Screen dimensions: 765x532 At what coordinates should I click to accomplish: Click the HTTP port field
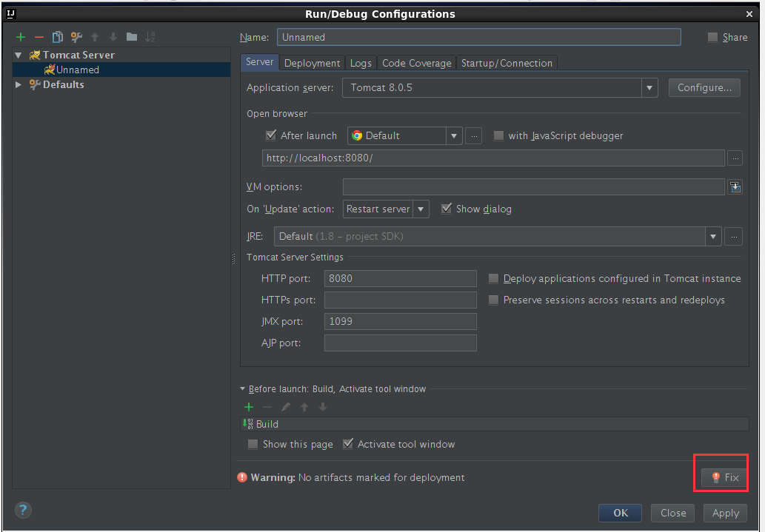[401, 278]
